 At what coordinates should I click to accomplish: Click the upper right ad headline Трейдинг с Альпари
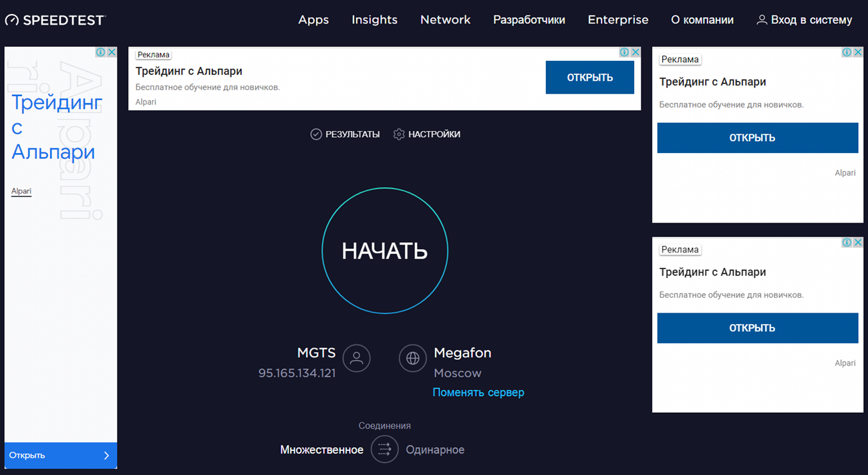click(x=713, y=82)
